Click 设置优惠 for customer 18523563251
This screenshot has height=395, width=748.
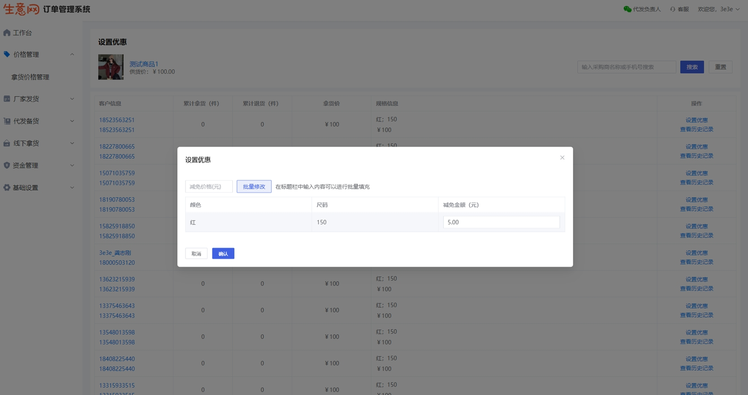click(696, 120)
